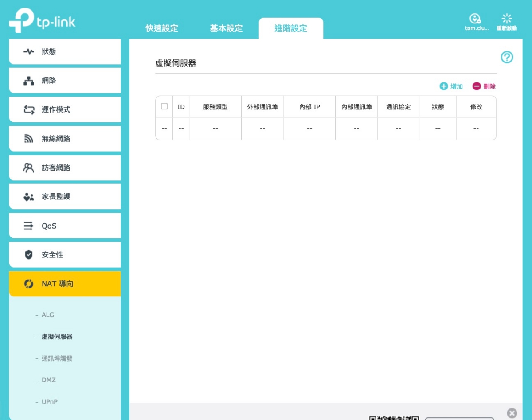Open the QoS sidebar menu
Image resolution: width=532 pixels, height=420 pixels.
click(x=65, y=226)
